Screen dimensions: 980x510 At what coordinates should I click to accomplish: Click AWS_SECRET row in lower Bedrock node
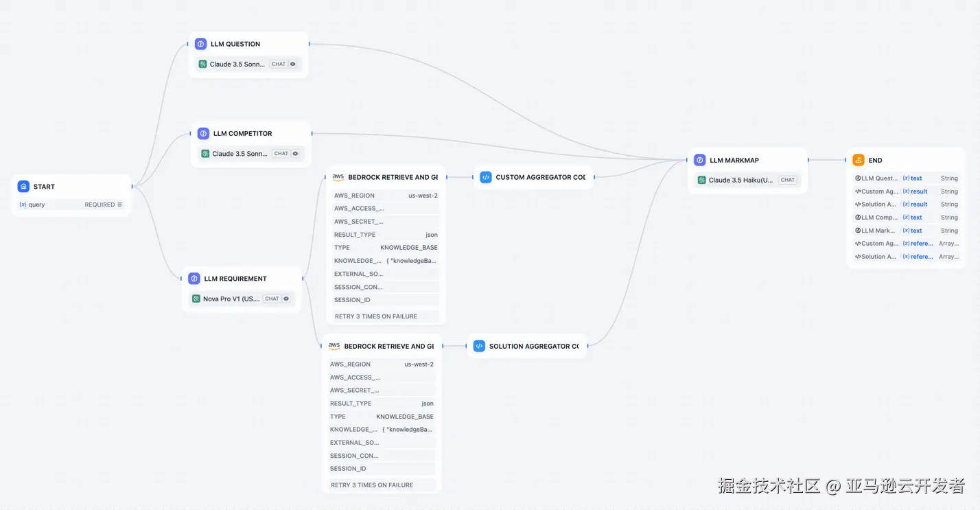[381, 391]
